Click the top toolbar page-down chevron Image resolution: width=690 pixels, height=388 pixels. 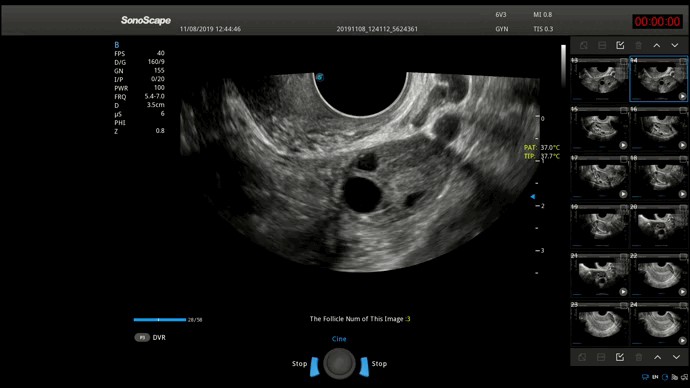675,45
